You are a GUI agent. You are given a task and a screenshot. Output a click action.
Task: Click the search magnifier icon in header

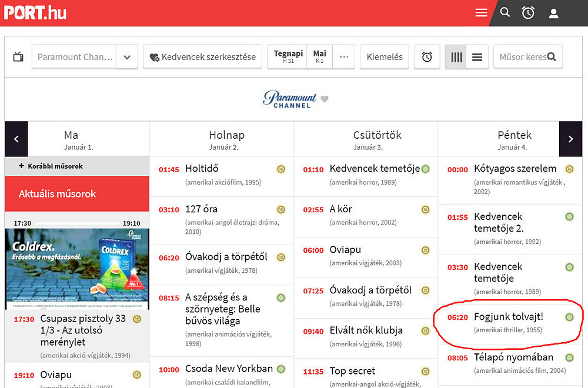point(505,12)
